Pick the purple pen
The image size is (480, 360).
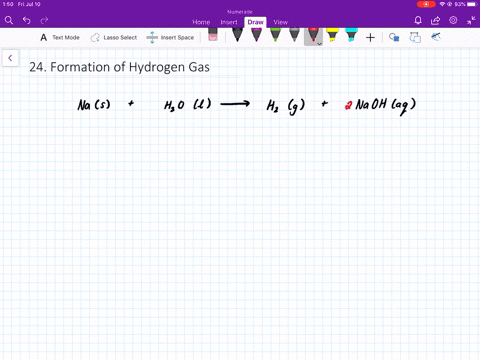256,35
